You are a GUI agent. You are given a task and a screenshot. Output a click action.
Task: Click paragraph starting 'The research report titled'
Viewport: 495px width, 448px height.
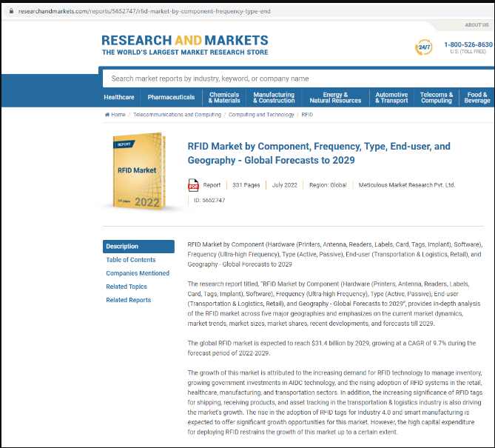click(334, 304)
